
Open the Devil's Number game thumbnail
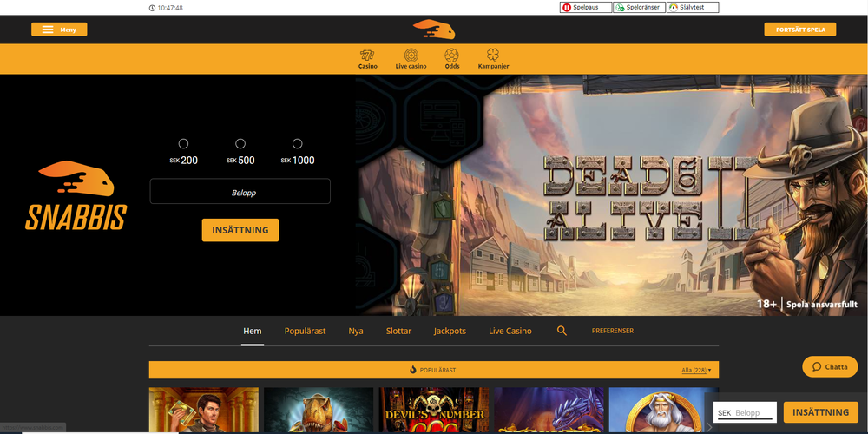[434, 411]
